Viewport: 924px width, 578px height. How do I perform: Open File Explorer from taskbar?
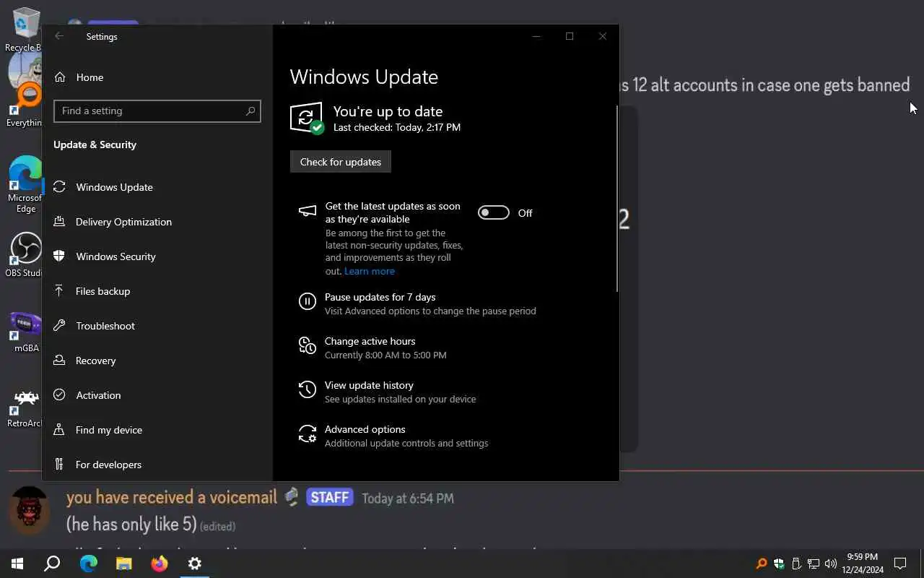pos(123,564)
